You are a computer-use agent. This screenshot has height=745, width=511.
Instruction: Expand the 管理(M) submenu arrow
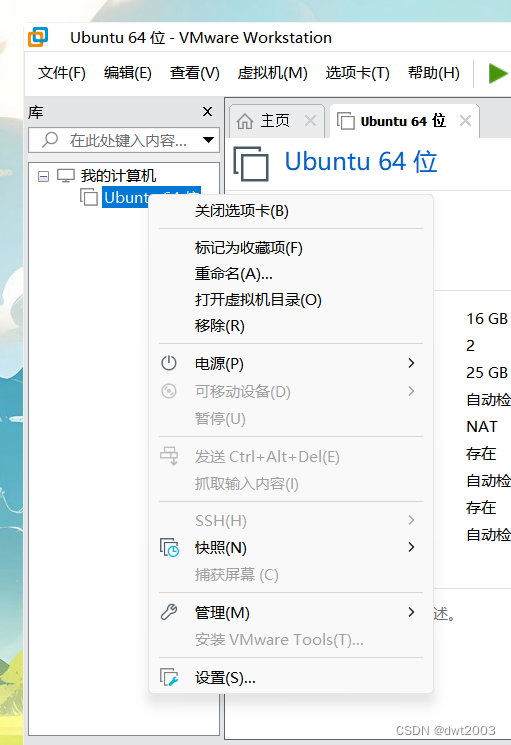click(411, 612)
